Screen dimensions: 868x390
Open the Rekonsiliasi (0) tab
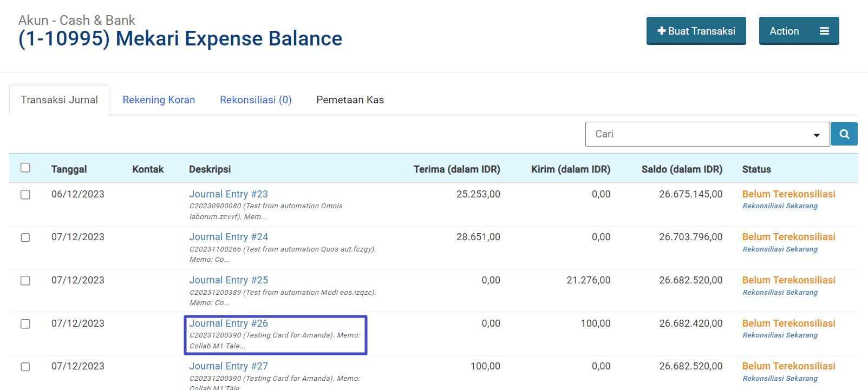[x=256, y=100]
